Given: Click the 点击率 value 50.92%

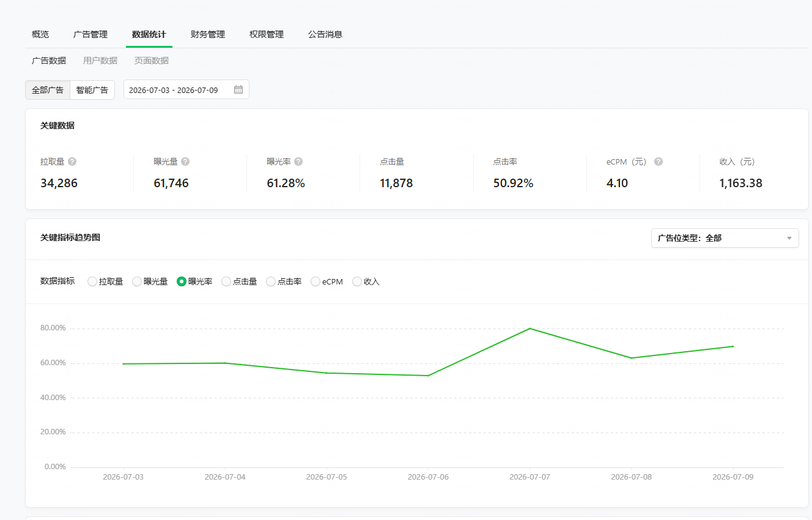Looking at the screenshot, I should coord(514,183).
